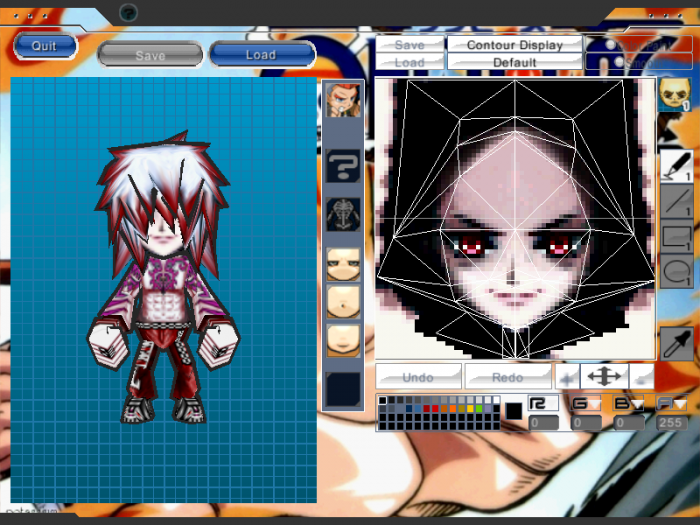Click the face texture painting canvas
700x525 pixels.
click(x=515, y=218)
